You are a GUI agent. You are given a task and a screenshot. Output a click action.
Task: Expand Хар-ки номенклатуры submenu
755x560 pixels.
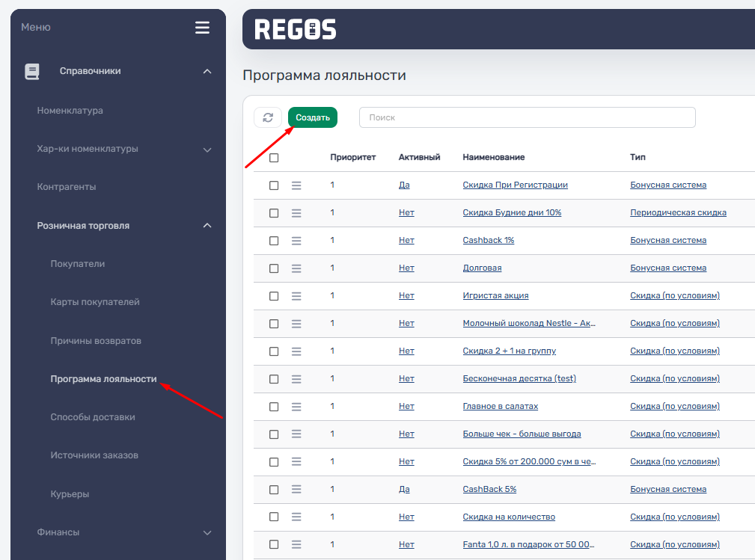click(207, 150)
